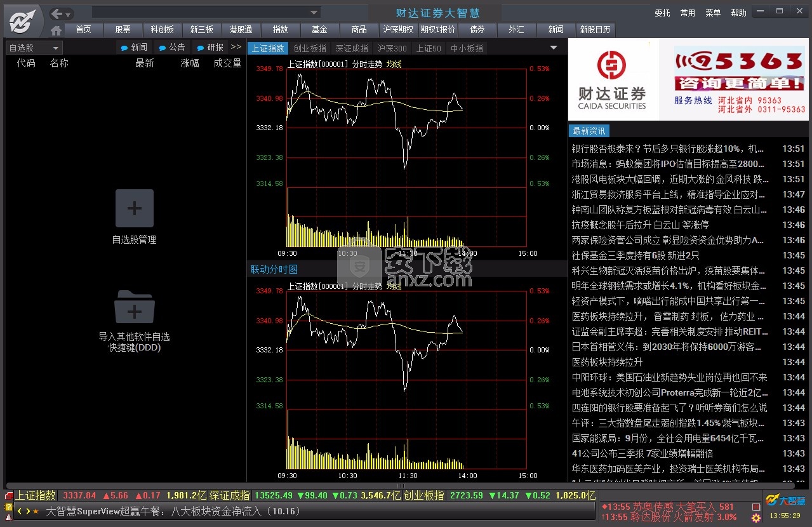Select the 沪深300 index tab

pos(392,48)
